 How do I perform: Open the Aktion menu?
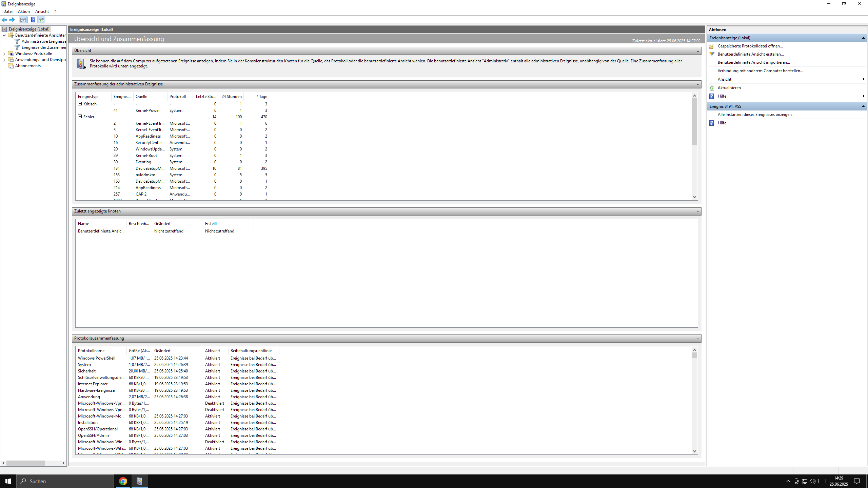[x=24, y=12]
